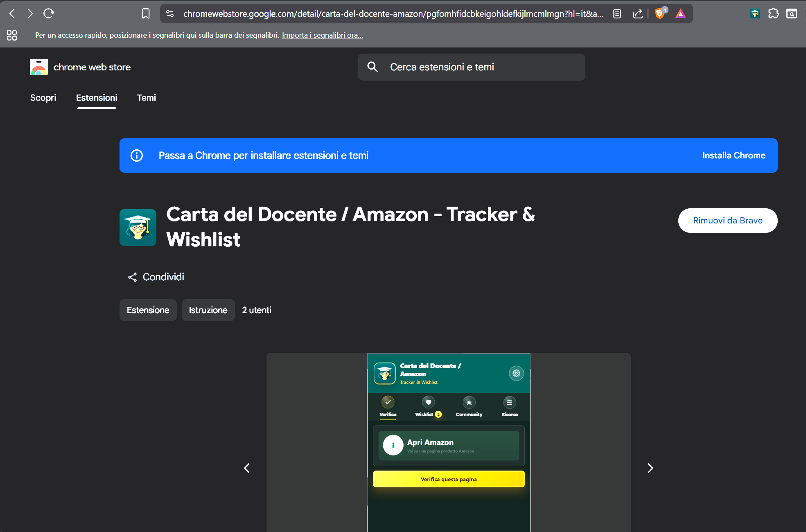806x532 pixels.
Task: Click the extension popup screenshot preview
Action: (x=449, y=442)
